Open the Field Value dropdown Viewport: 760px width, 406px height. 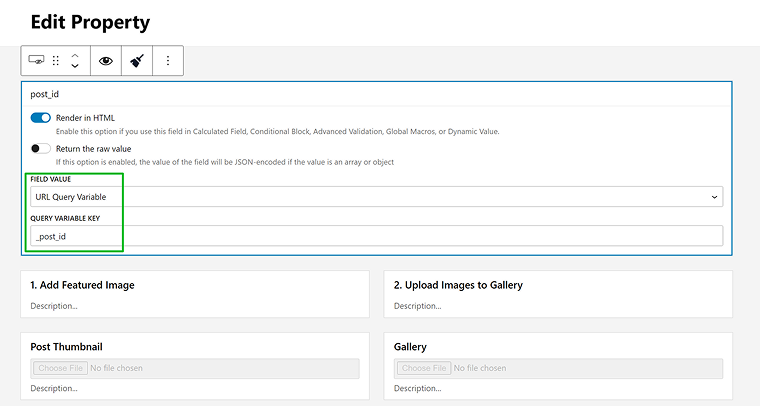pos(377,197)
